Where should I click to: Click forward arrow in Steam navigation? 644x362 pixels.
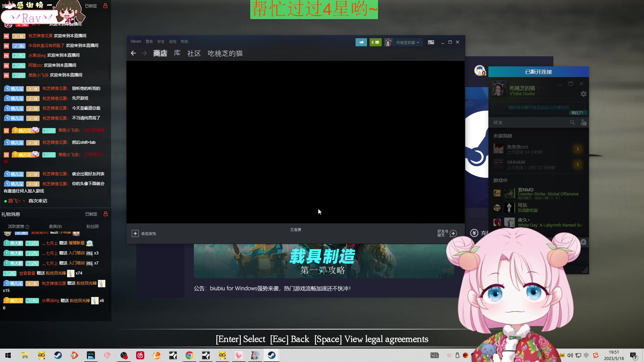144,53
